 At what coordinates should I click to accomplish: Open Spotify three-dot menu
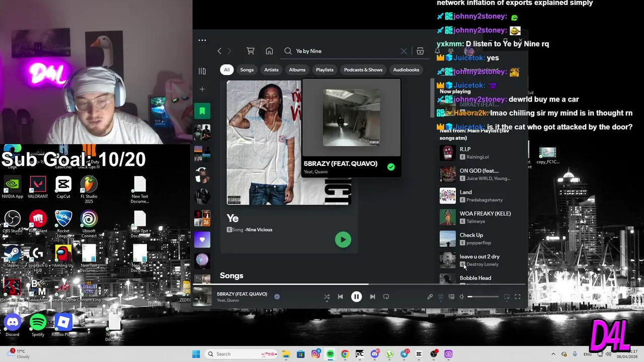(202, 40)
